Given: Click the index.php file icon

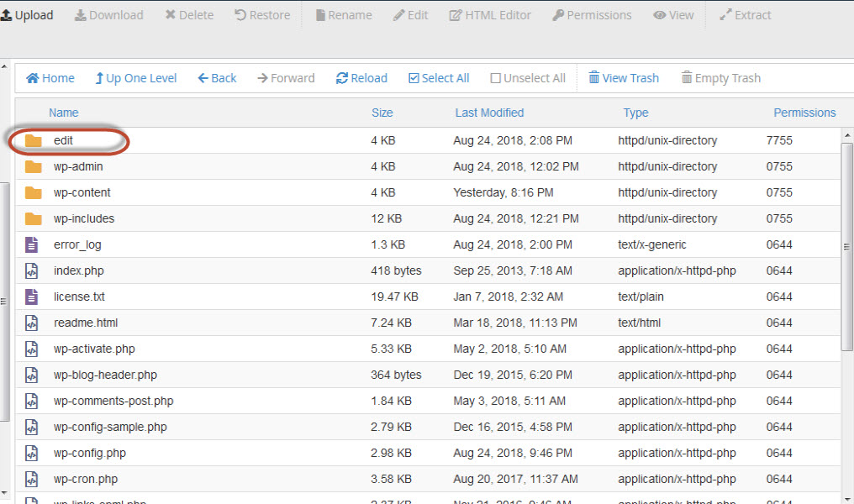Looking at the screenshot, I should coord(33,270).
